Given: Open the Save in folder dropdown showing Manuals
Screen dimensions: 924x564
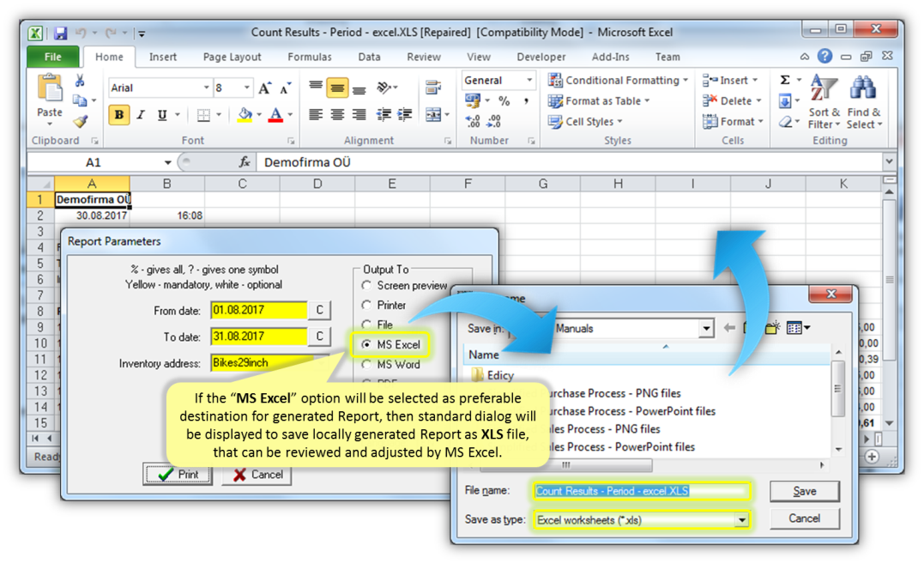Looking at the screenshot, I should click(706, 328).
